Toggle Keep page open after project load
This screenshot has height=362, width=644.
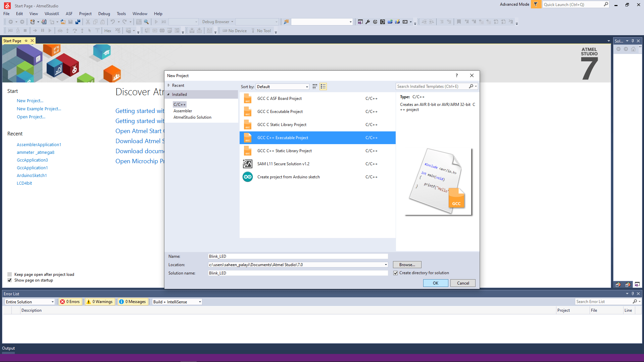point(9,274)
